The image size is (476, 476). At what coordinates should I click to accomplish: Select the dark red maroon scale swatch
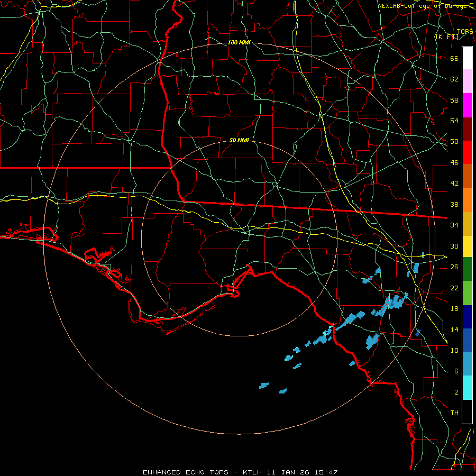tap(467, 129)
